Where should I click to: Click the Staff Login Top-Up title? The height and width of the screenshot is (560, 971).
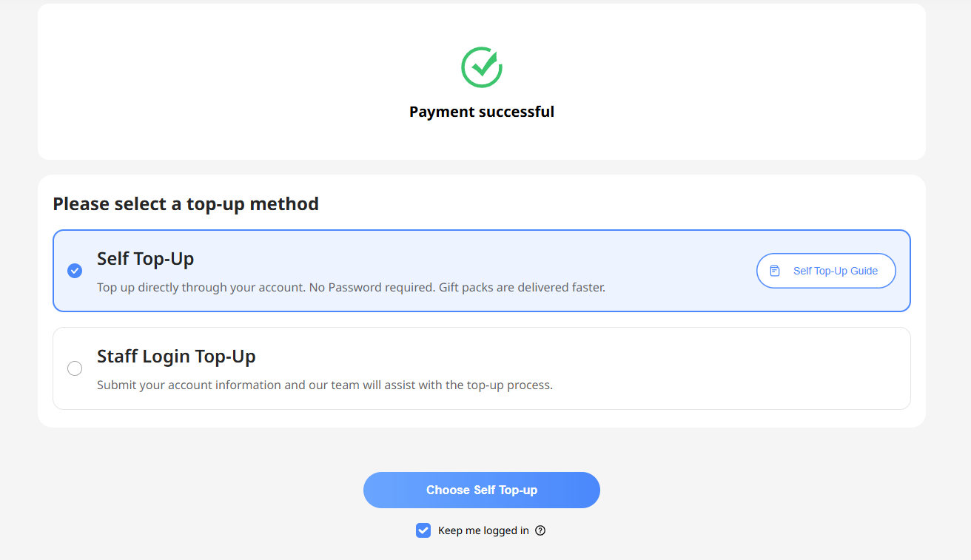(x=176, y=356)
